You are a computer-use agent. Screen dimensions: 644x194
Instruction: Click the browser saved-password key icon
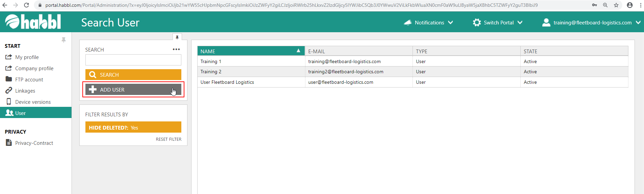click(x=595, y=5)
